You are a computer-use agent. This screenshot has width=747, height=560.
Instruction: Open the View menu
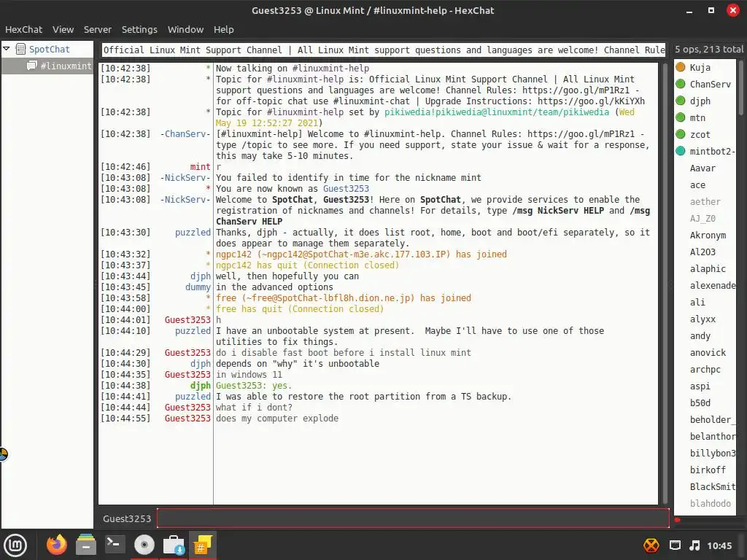[x=63, y=29]
